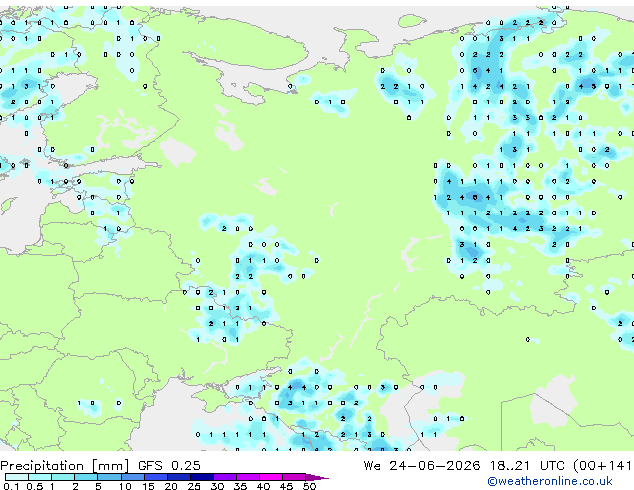Pick legend swatch between 10 and 15
The width and height of the screenshot is (634, 490).
click(x=132, y=477)
